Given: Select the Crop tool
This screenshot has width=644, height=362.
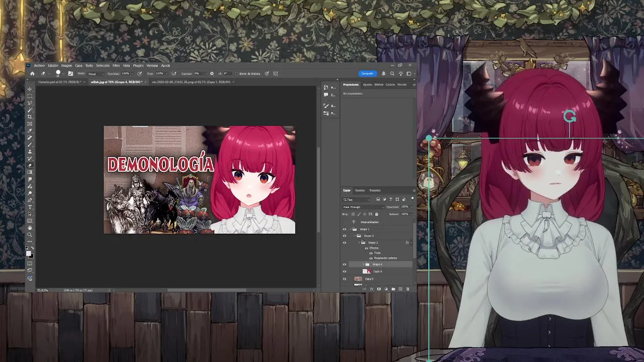Looking at the screenshot, I should (30, 116).
